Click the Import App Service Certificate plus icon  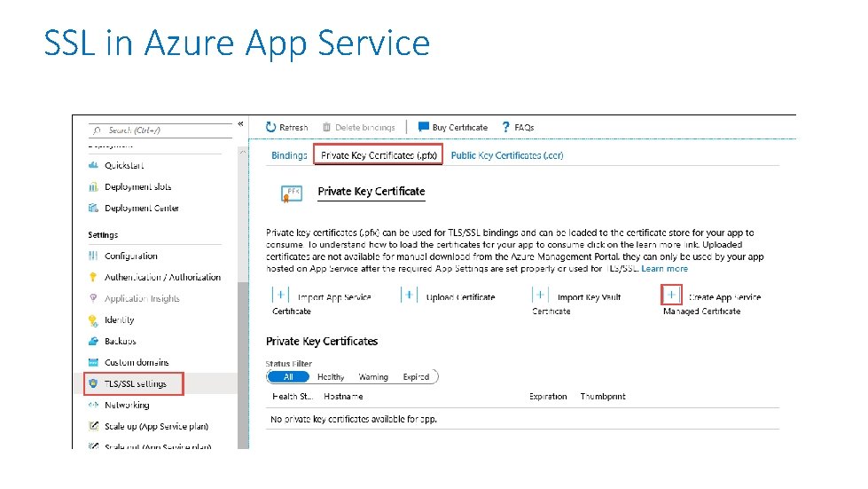pyautogui.click(x=281, y=295)
